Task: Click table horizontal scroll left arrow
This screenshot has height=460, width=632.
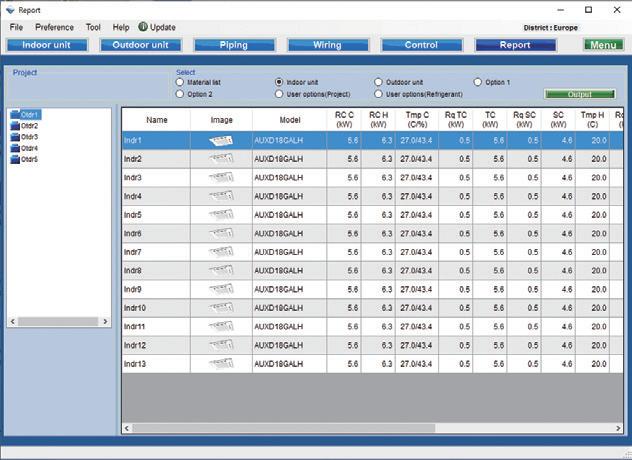Action: [x=127, y=428]
